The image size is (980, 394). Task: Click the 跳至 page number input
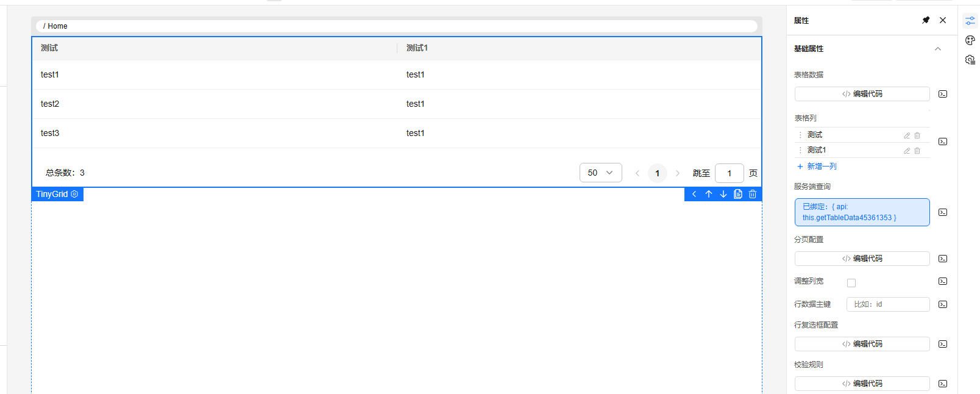(x=729, y=173)
